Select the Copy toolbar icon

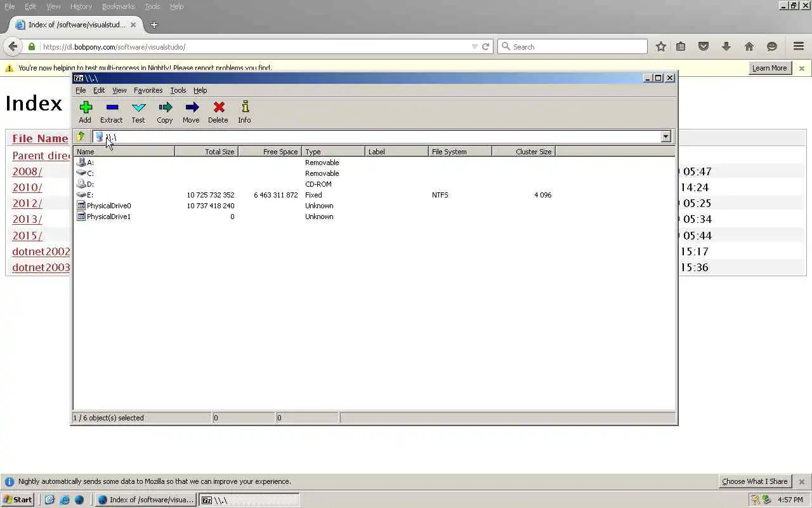[x=165, y=112]
